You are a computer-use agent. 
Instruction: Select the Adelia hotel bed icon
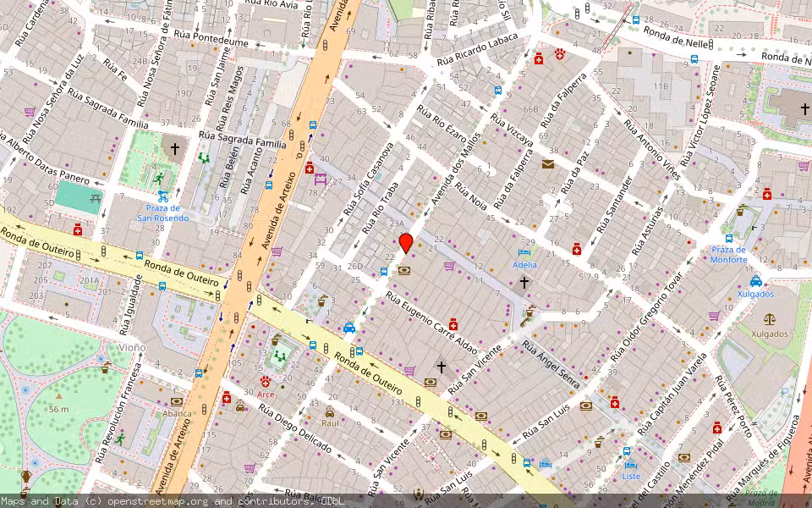[524, 253]
